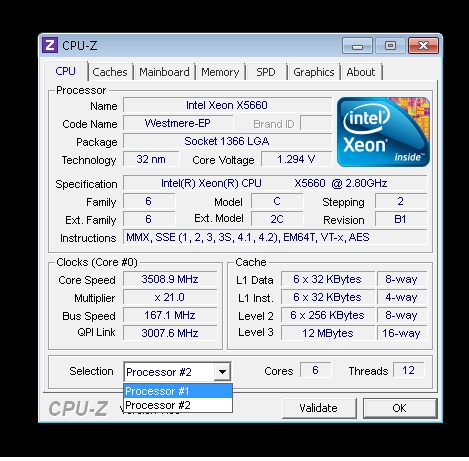
Task: Go to the Graphics tab
Action: pyautogui.click(x=314, y=72)
